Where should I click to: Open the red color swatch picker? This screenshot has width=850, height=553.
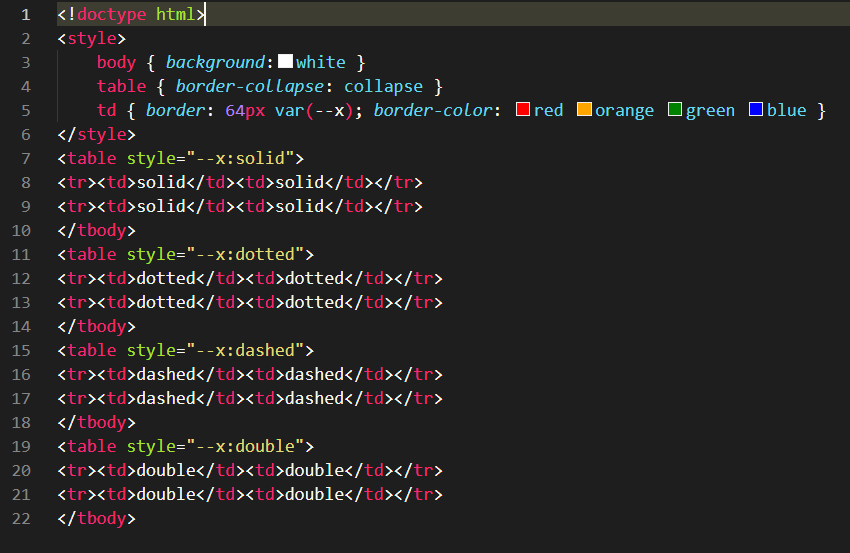click(523, 109)
